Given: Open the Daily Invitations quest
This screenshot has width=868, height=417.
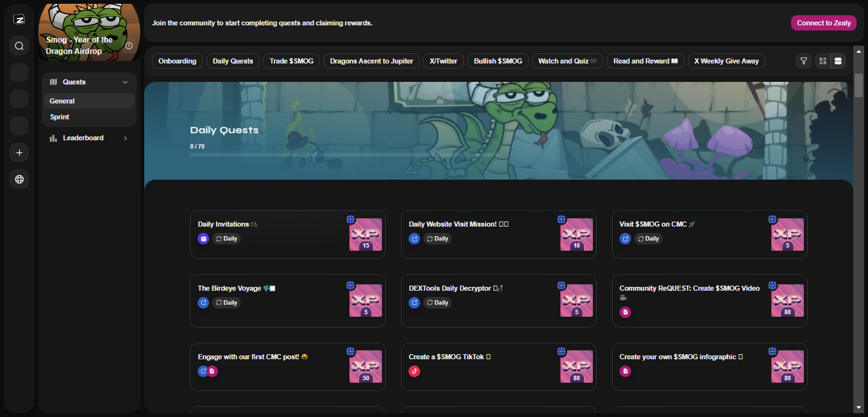Looking at the screenshot, I should tap(287, 234).
